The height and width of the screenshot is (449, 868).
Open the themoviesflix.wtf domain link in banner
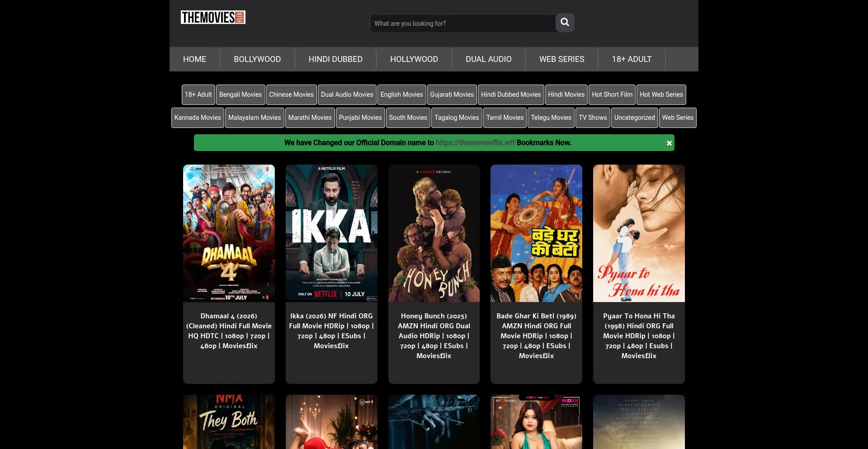tap(475, 143)
